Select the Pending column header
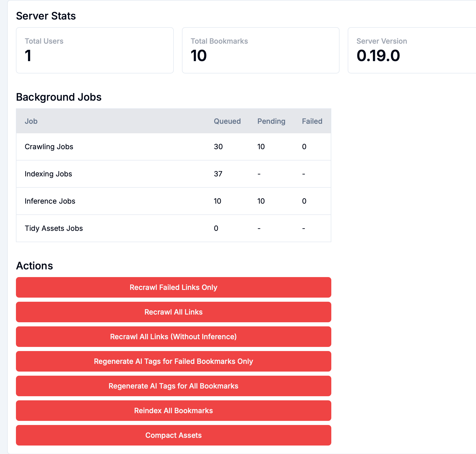The width and height of the screenshot is (476, 454). (271, 121)
